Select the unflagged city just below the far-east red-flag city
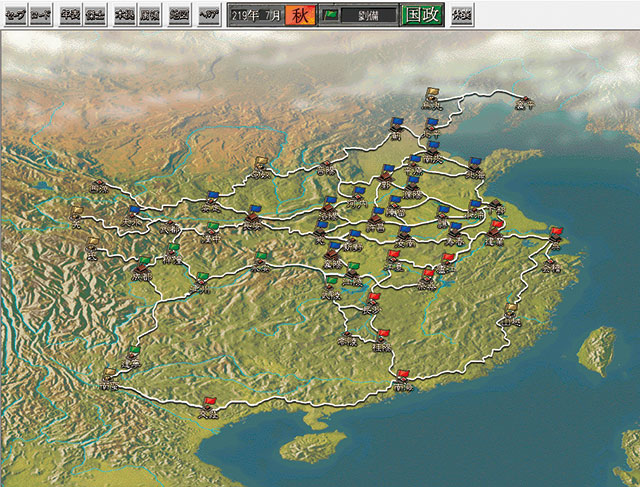The image size is (640, 487). [551, 267]
